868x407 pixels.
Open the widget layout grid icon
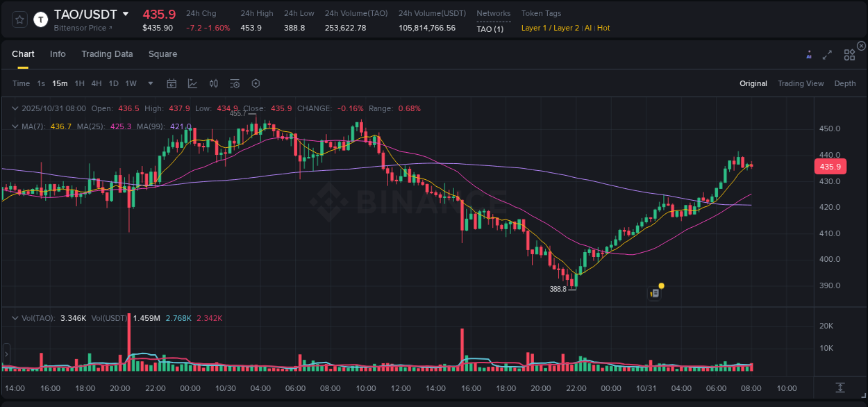point(849,54)
